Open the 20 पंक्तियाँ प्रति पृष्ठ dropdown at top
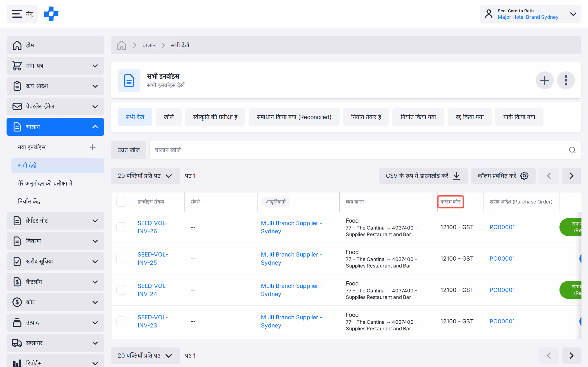The width and height of the screenshot is (588, 367). 145,176
